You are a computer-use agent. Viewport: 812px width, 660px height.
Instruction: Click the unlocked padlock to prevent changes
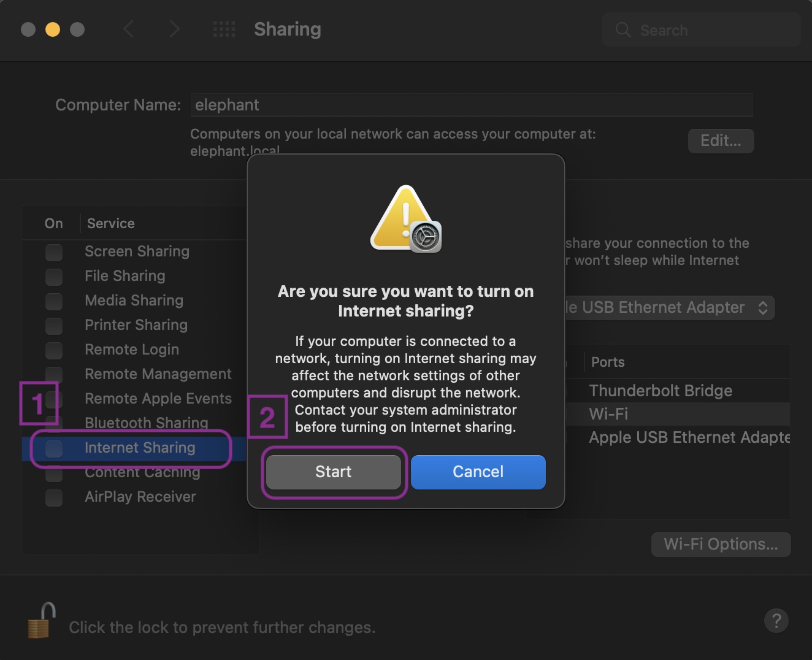pyautogui.click(x=39, y=620)
